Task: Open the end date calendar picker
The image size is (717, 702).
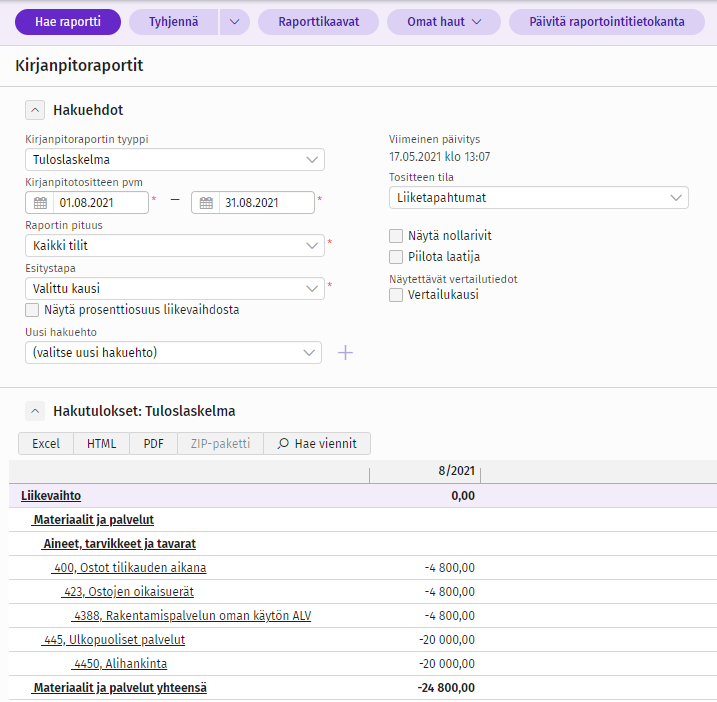Action: click(206, 203)
